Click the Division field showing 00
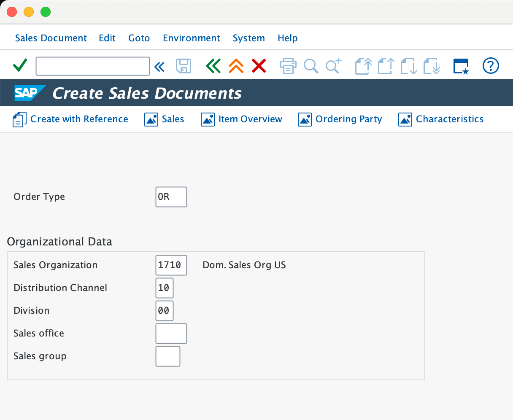 pos(165,311)
